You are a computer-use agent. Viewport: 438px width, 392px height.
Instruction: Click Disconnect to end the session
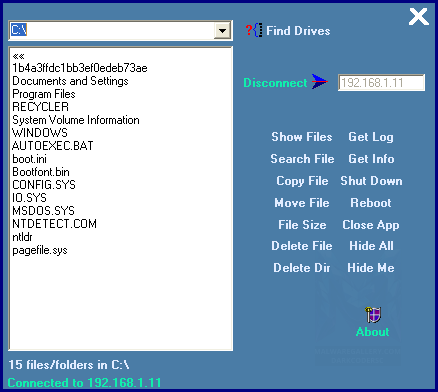[275, 83]
